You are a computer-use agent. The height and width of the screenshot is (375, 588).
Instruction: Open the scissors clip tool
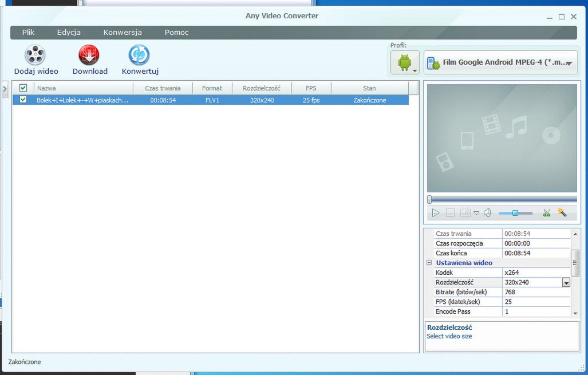tap(546, 213)
